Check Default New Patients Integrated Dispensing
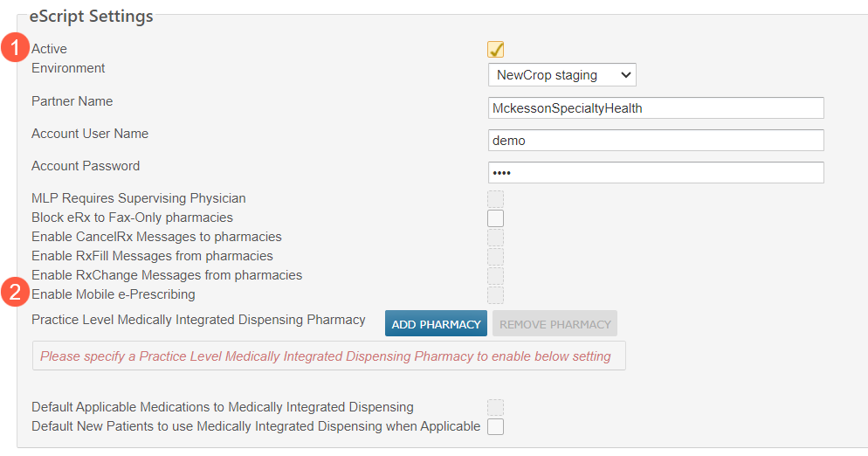The height and width of the screenshot is (456, 868). 496,427
